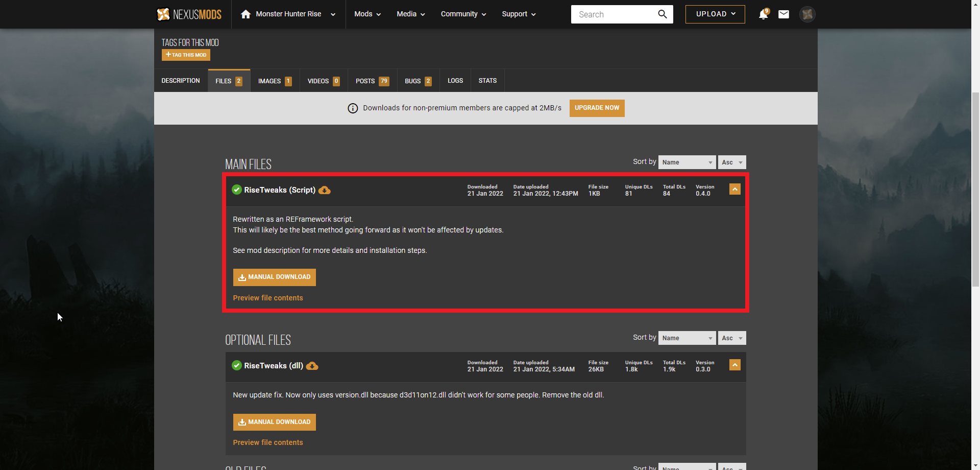
Task: Open Preview file contents for RiseTweaks (dll)
Action: pyautogui.click(x=268, y=442)
